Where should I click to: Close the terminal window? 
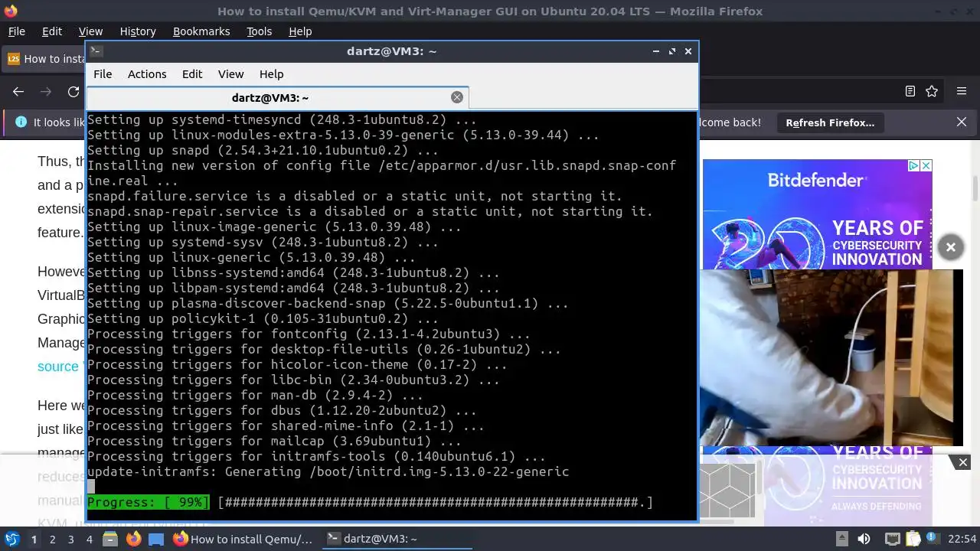688,51
